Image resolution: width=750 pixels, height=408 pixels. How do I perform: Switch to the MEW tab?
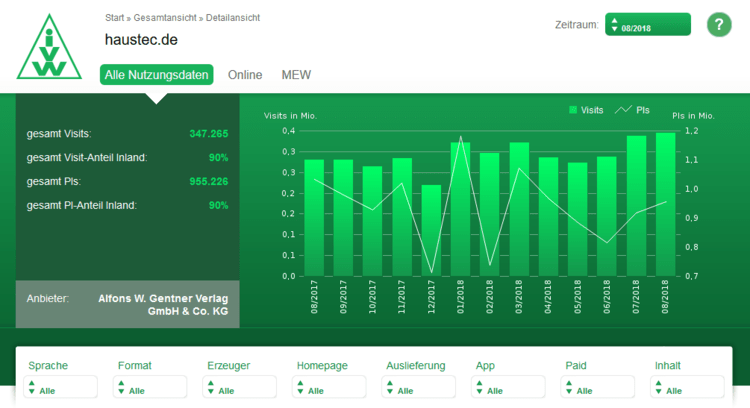(296, 75)
